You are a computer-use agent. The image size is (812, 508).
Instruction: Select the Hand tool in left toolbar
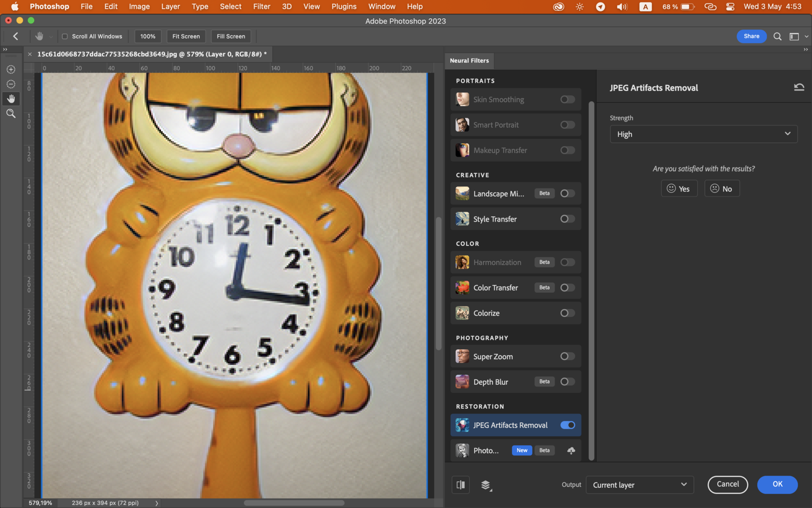click(x=11, y=99)
